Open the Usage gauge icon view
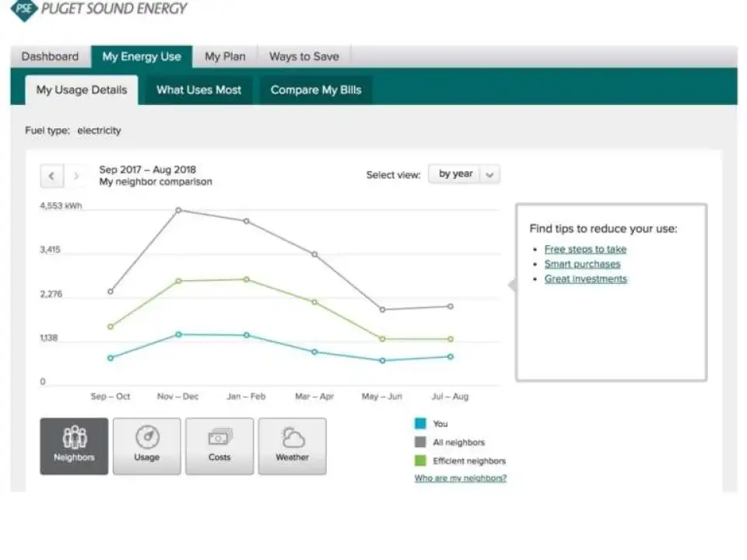Image resolution: width=747 pixels, height=560 pixels. (146, 446)
